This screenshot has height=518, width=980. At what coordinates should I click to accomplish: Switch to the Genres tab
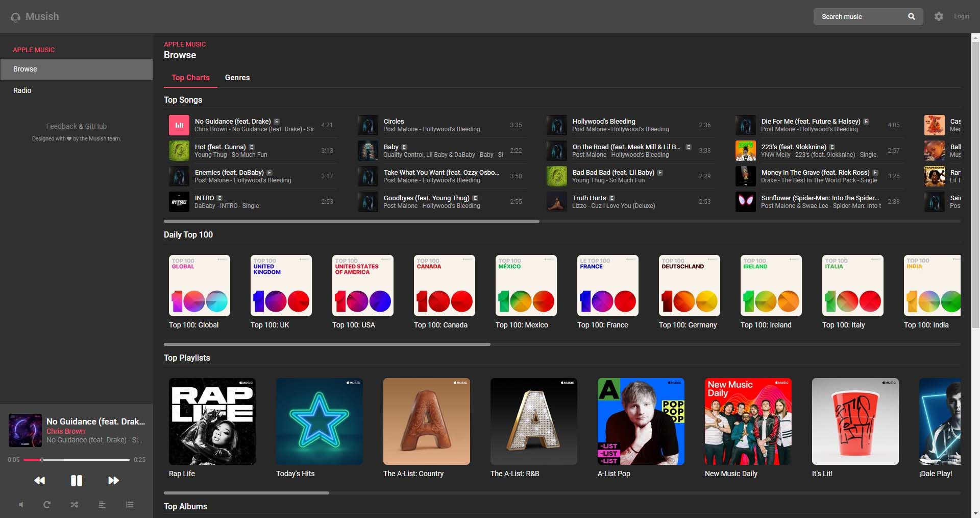(x=237, y=78)
